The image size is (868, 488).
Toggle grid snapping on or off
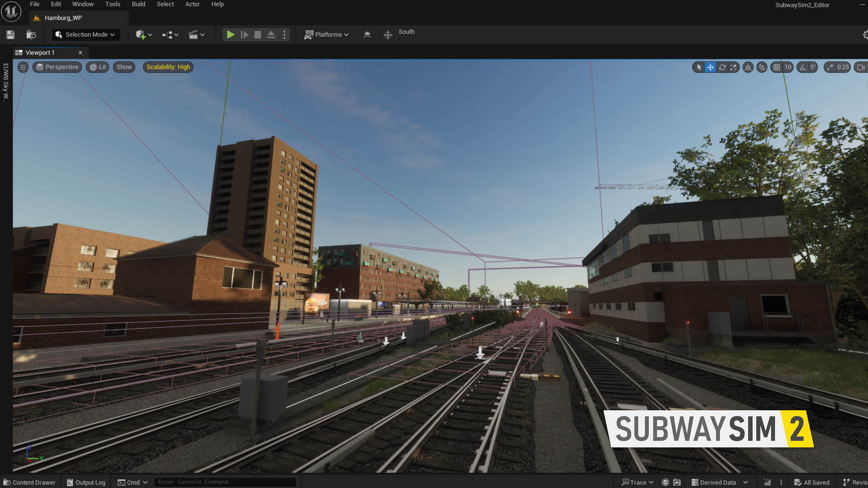pyautogui.click(x=777, y=67)
